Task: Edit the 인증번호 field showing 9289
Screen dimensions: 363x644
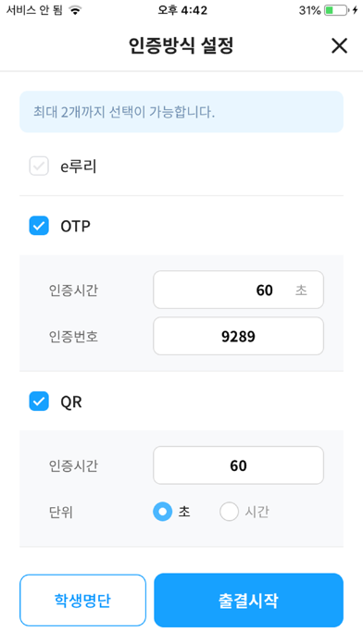Action: click(x=238, y=336)
